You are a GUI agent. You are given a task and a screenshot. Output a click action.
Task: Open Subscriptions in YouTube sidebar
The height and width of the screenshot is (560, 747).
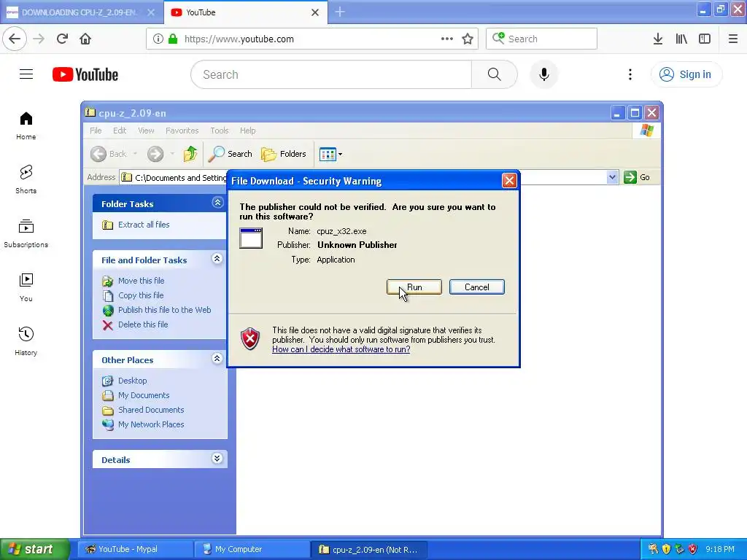[26, 234]
